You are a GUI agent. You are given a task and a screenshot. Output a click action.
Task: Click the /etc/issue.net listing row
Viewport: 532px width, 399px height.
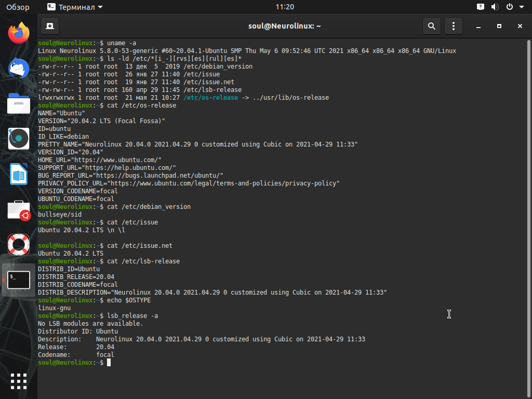[x=136, y=82]
